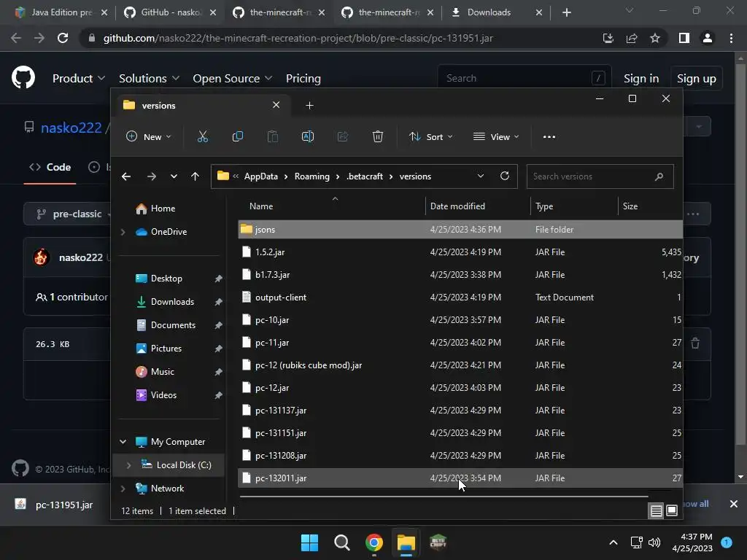This screenshot has height=560, width=747.
Task: Click the Pricing link on GitHub
Action: 303,78
